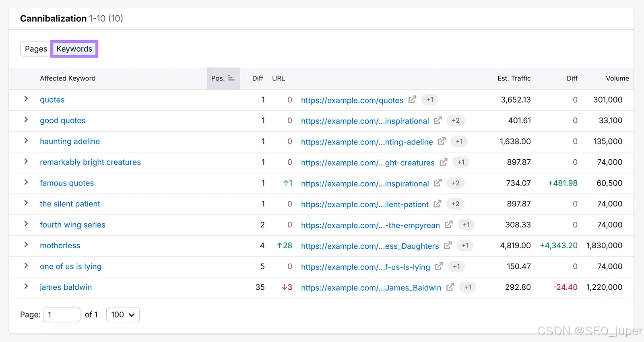This screenshot has height=342, width=644.
Task: Show +1 more URLs in quotes row
Action: coord(430,100)
